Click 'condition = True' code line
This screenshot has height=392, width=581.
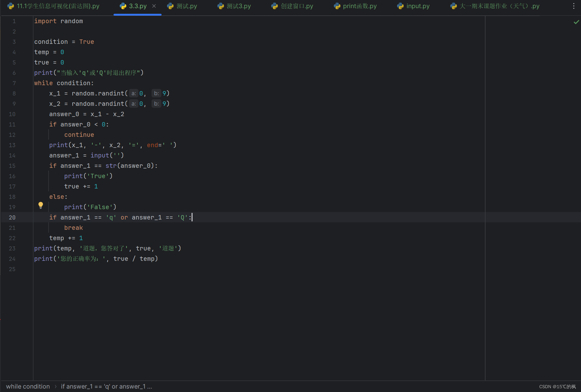click(64, 42)
